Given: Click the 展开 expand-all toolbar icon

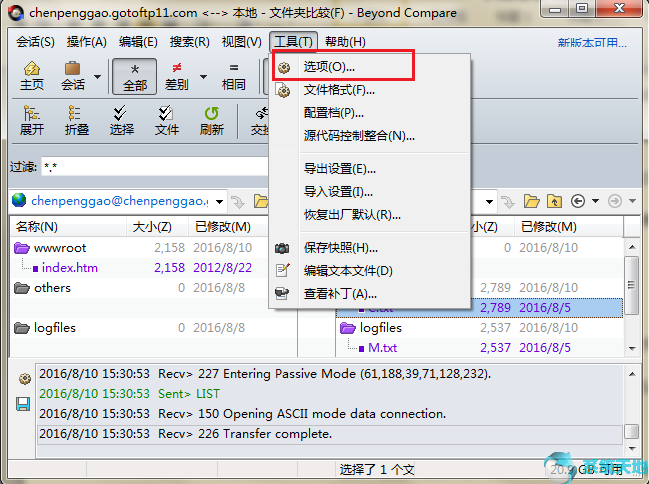Looking at the screenshot, I should 32,120.
